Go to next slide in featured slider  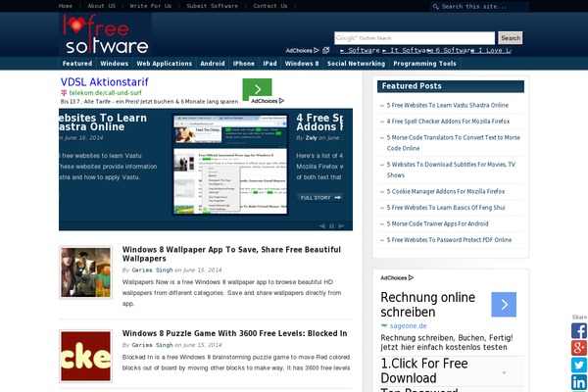pyautogui.click(x=341, y=225)
